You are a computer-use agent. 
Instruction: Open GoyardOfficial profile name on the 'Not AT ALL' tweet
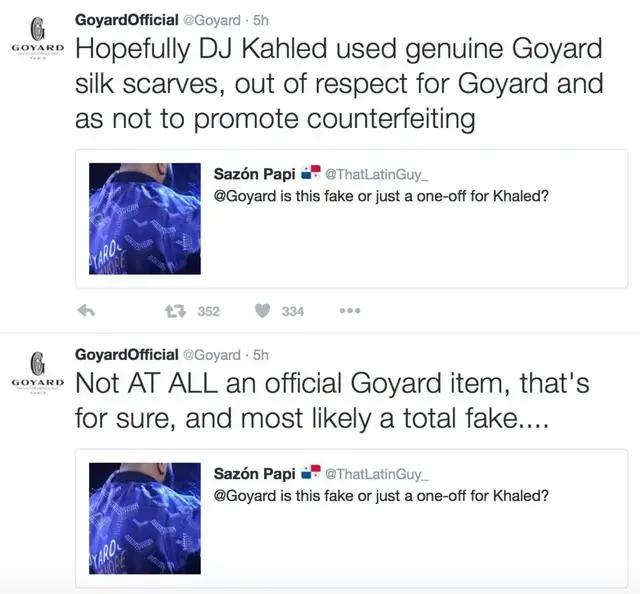pyautogui.click(x=126, y=354)
